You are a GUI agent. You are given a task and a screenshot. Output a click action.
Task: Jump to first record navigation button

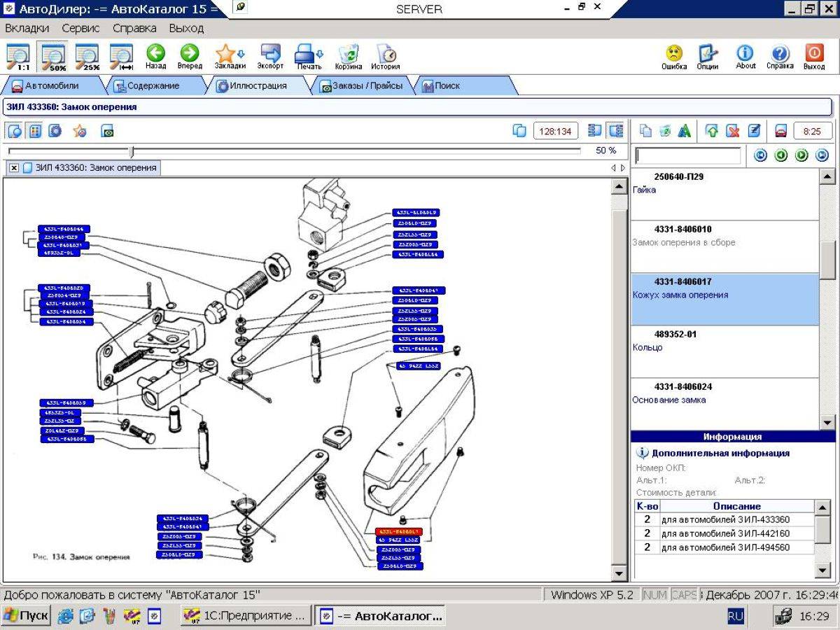[x=761, y=155]
